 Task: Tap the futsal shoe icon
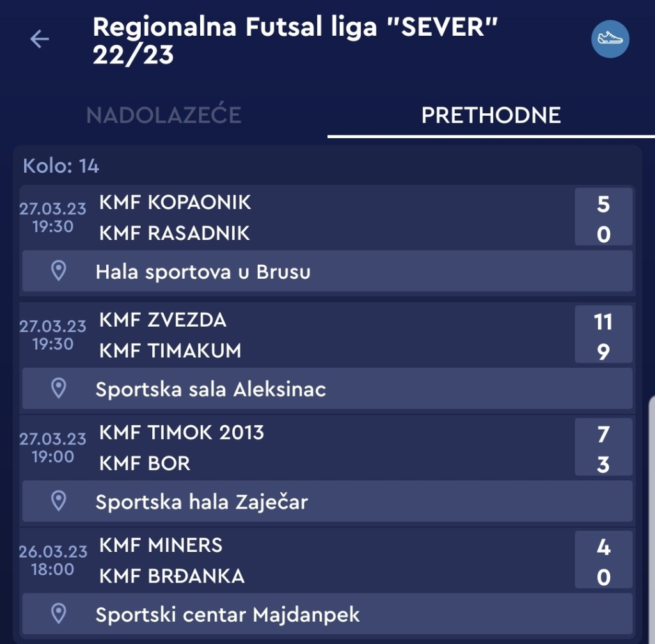[x=610, y=39]
